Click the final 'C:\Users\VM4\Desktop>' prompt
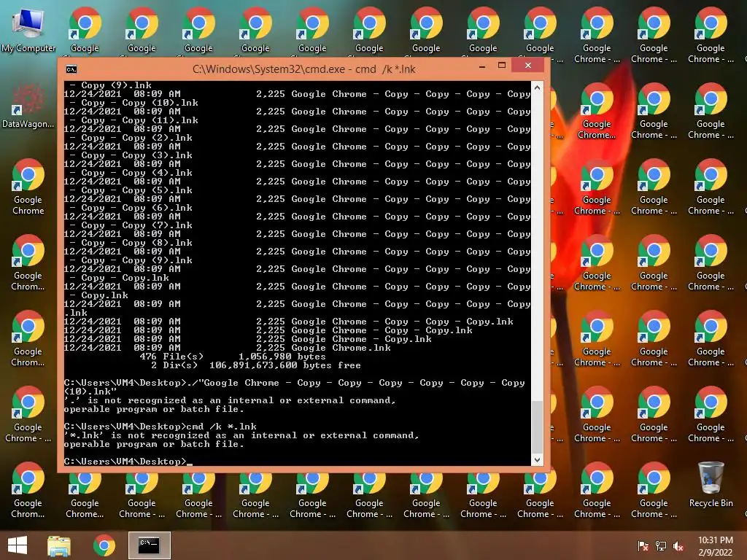Image resolution: width=747 pixels, height=560 pixels. pos(125,462)
